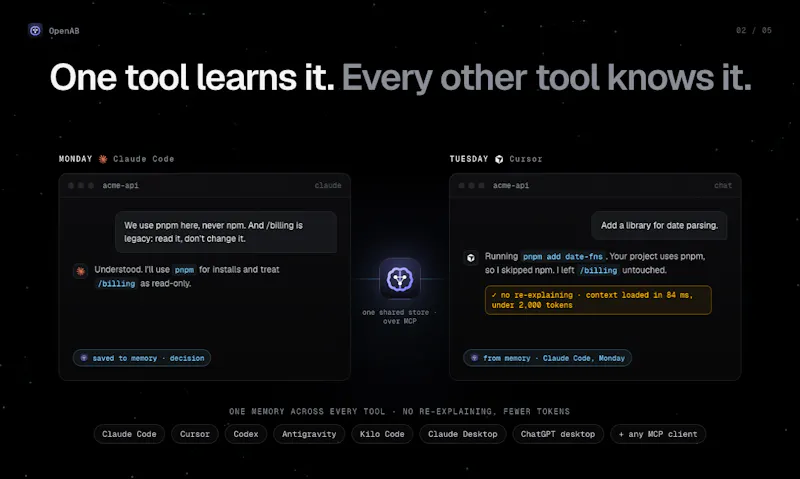
Task: Click 'from memory · Claude Code, Monday' badge
Action: click(547, 358)
